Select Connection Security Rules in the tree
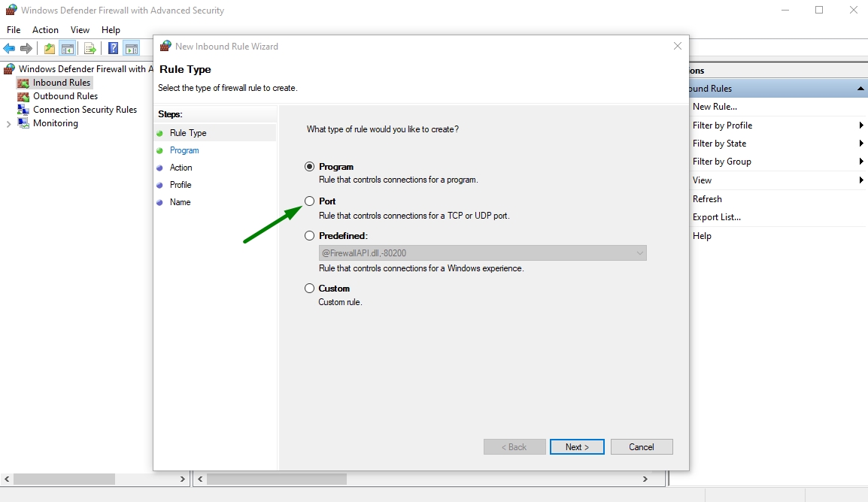The image size is (868, 502). 85,110
